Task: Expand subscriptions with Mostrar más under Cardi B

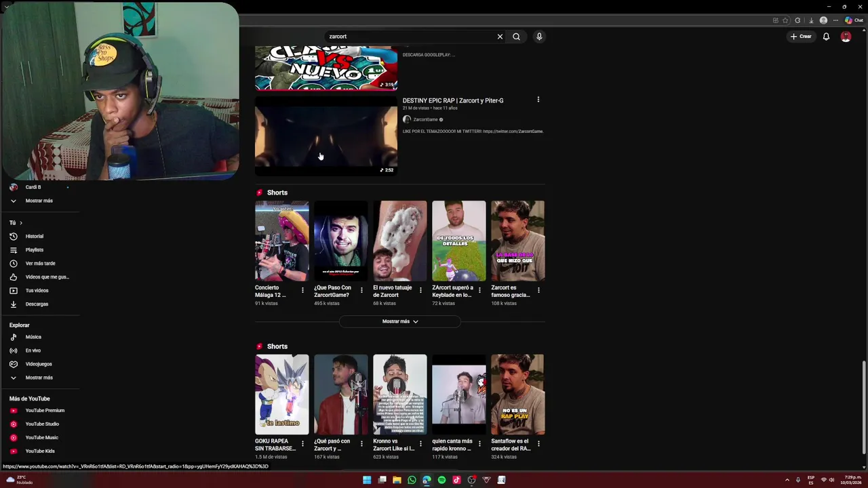Action: pos(39,201)
